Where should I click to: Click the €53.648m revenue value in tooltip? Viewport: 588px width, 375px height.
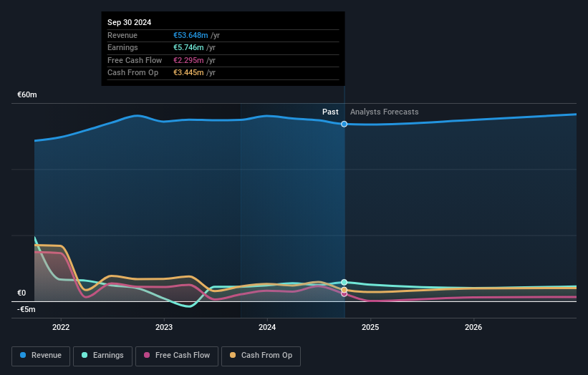coord(191,35)
